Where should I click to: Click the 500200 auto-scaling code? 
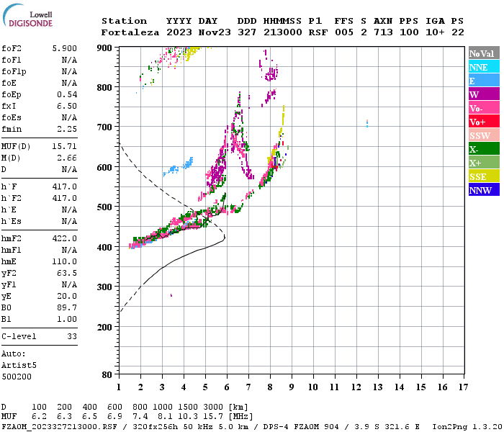[17, 377]
